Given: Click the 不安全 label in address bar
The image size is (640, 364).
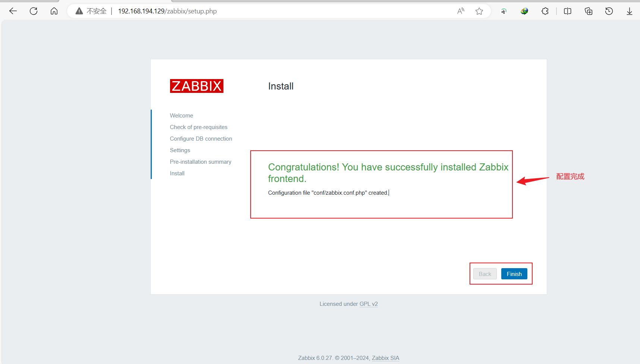Looking at the screenshot, I should click(97, 11).
